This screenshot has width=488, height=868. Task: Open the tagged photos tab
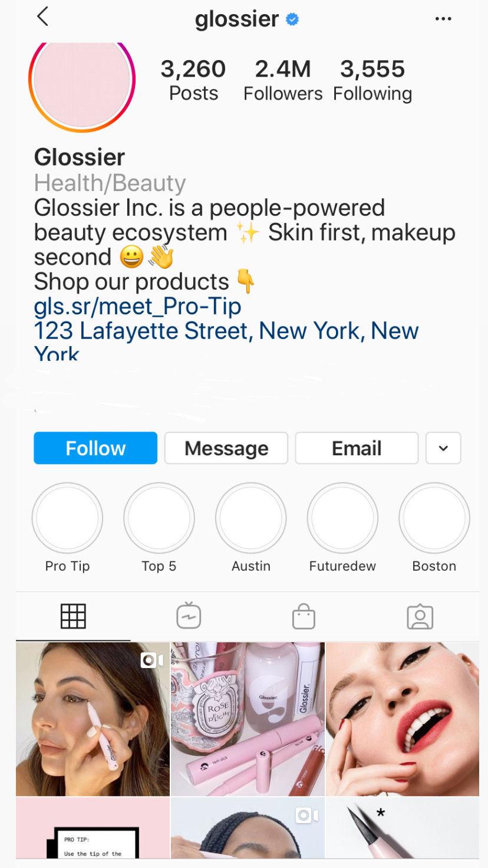click(420, 617)
